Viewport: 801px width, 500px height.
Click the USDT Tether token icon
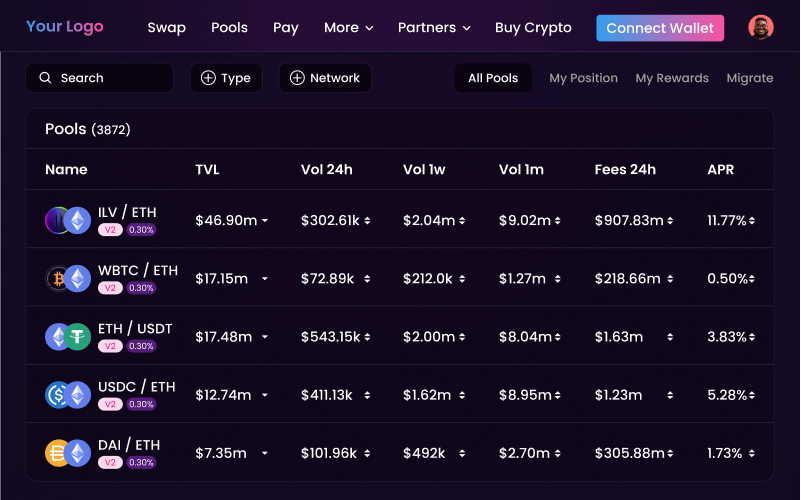tap(78, 337)
